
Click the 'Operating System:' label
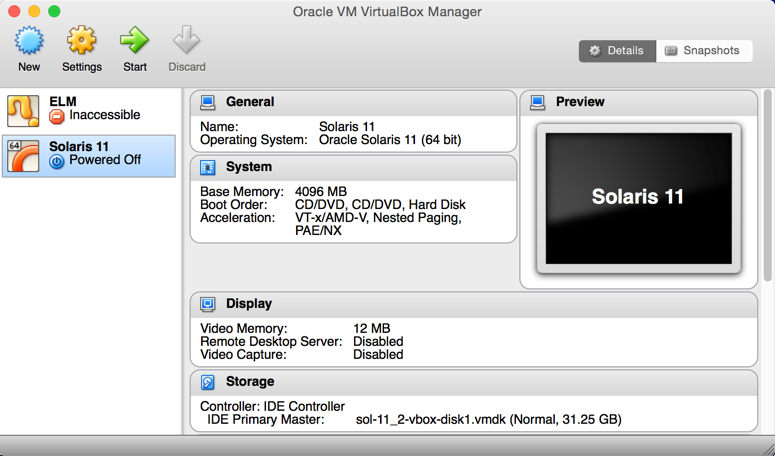[x=254, y=140]
